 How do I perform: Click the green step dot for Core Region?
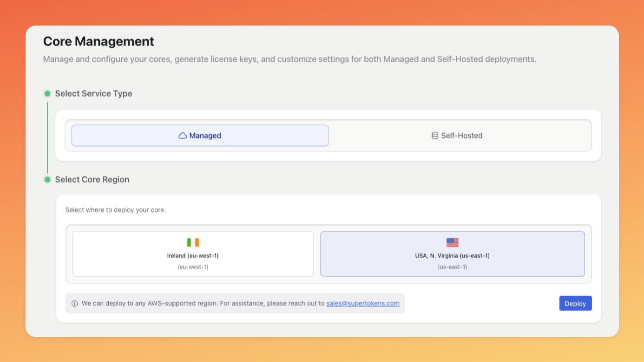pos(47,180)
